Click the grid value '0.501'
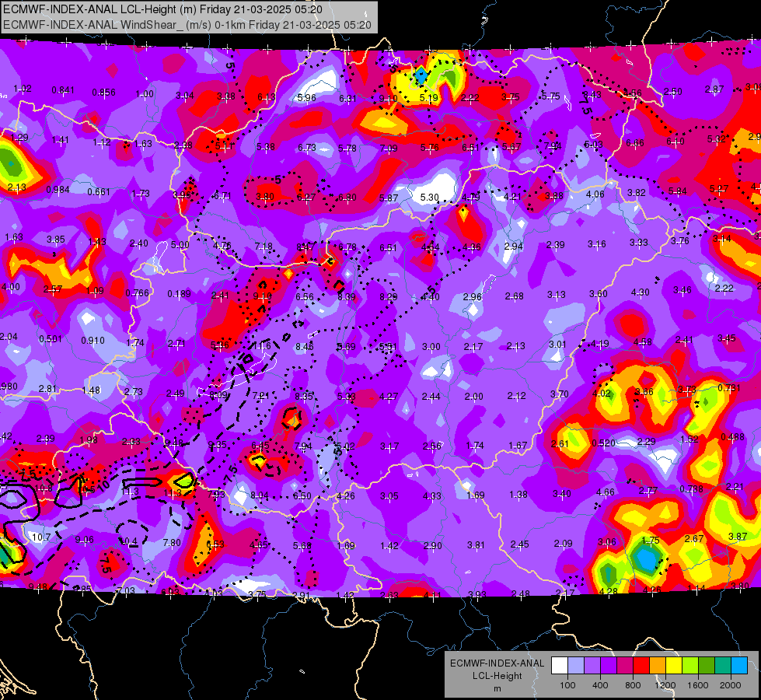This screenshot has height=700, width=761. [x=51, y=338]
